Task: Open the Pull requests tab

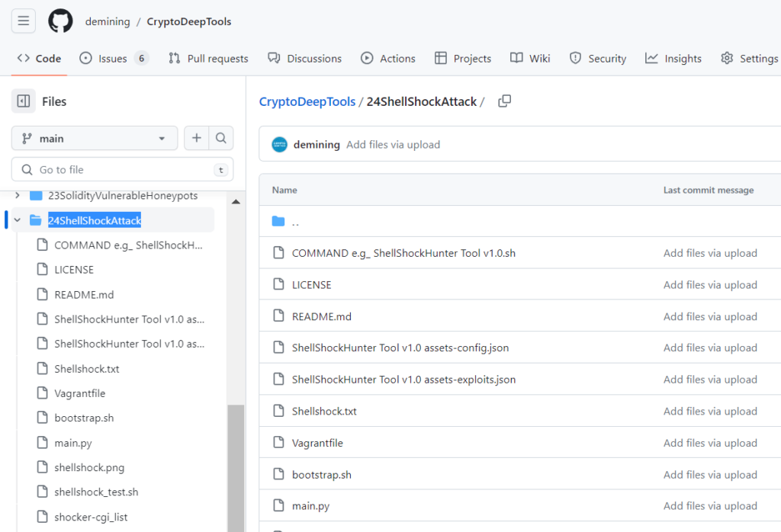Action: (208, 58)
